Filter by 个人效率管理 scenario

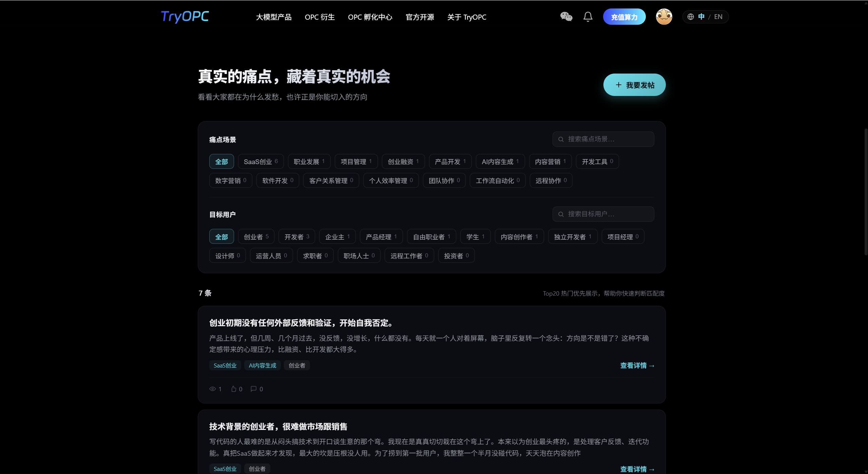click(391, 180)
